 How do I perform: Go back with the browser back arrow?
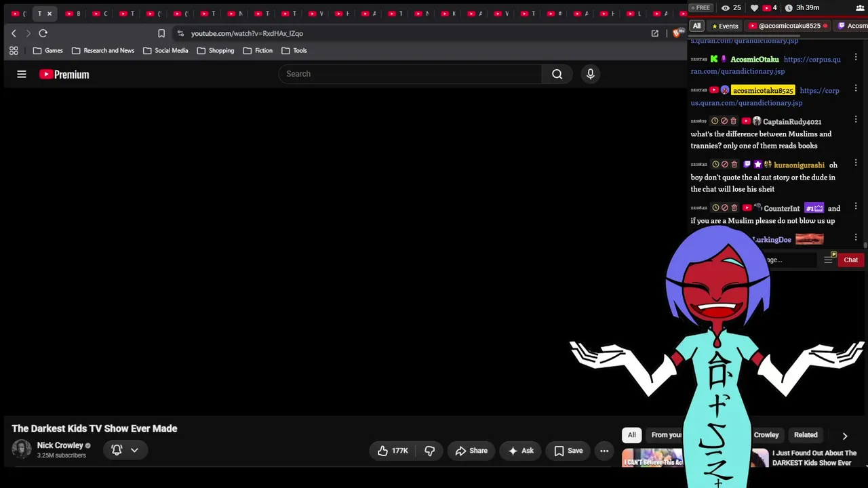14,33
